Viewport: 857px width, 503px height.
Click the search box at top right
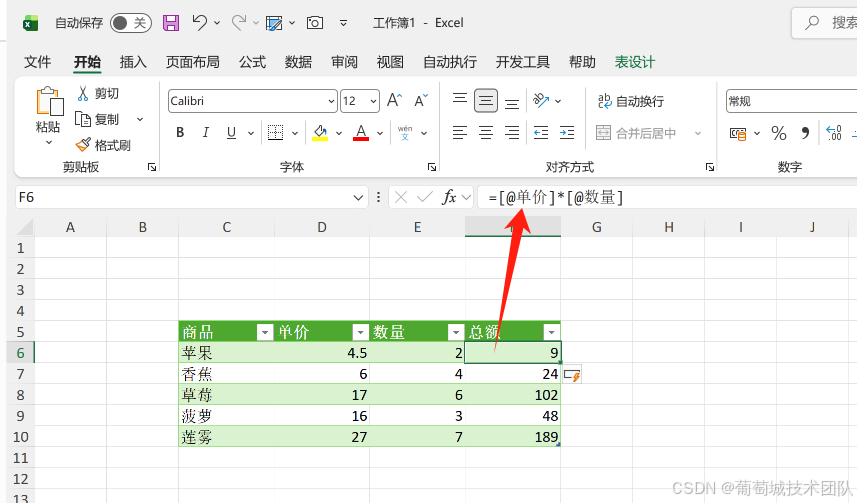pos(824,23)
